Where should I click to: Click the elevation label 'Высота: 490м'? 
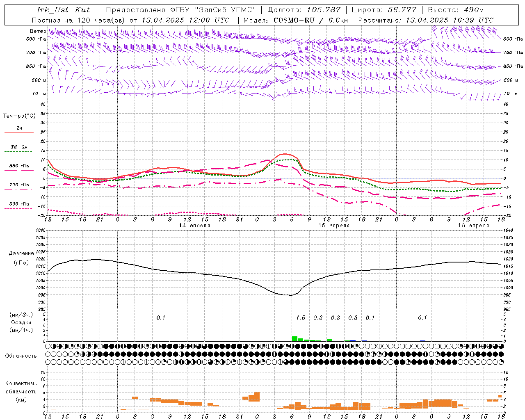click(x=456, y=9)
